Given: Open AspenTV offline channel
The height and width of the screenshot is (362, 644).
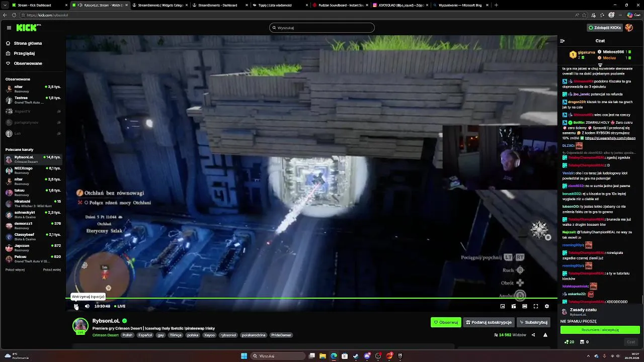Looking at the screenshot, I should 33,111.
